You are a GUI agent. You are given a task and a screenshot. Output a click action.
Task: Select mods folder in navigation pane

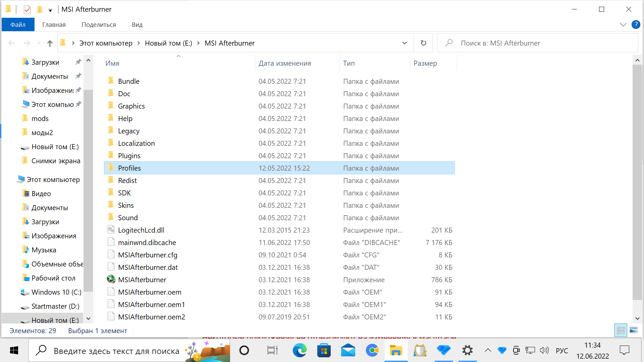40,119
